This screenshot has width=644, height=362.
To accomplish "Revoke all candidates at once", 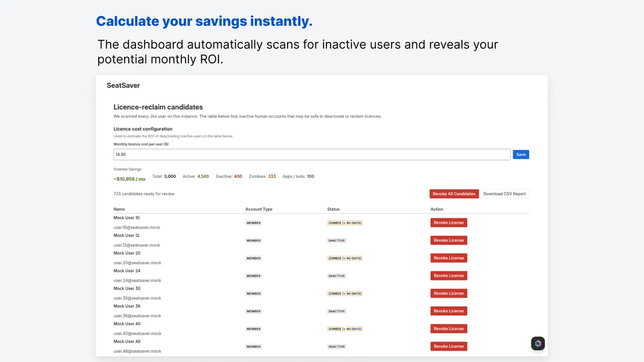I will click(454, 194).
